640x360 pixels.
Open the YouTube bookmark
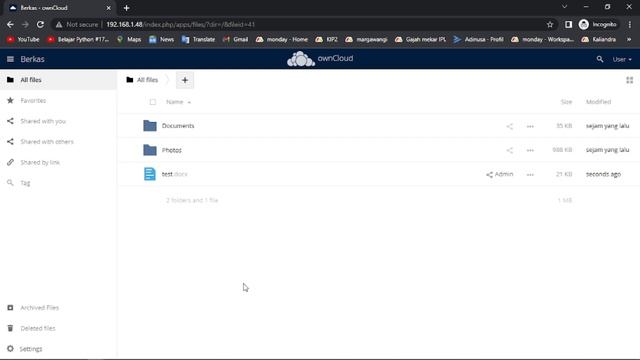point(23,39)
